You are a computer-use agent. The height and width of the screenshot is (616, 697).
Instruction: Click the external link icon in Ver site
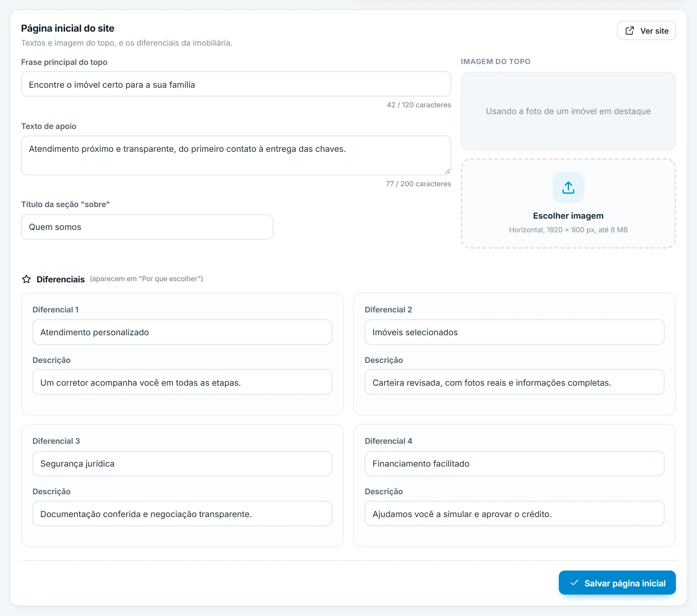630,31
